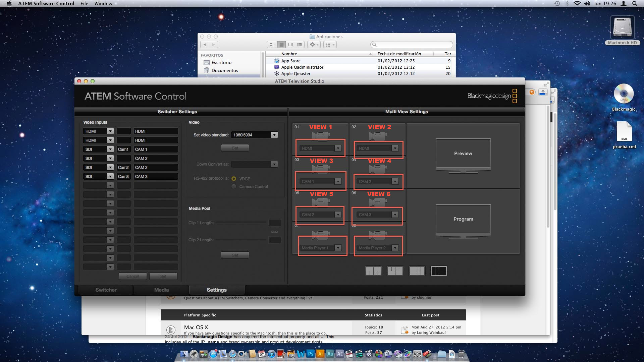Click the Finder forward arrow in Aplicaciones window
This screenshot has width=644, height=362.
[x=214, y=45]
